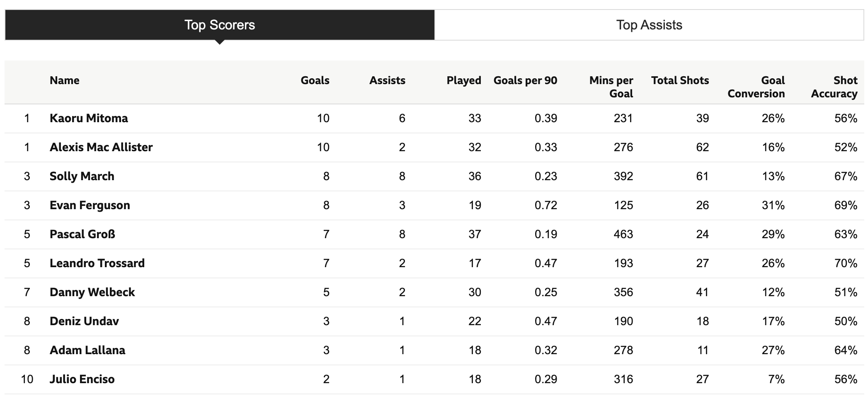Click the Goal Conversion column header
Image resolution: width=868 pixels, height=396 pixels.
pyautogui.click(x=756, y=87)
